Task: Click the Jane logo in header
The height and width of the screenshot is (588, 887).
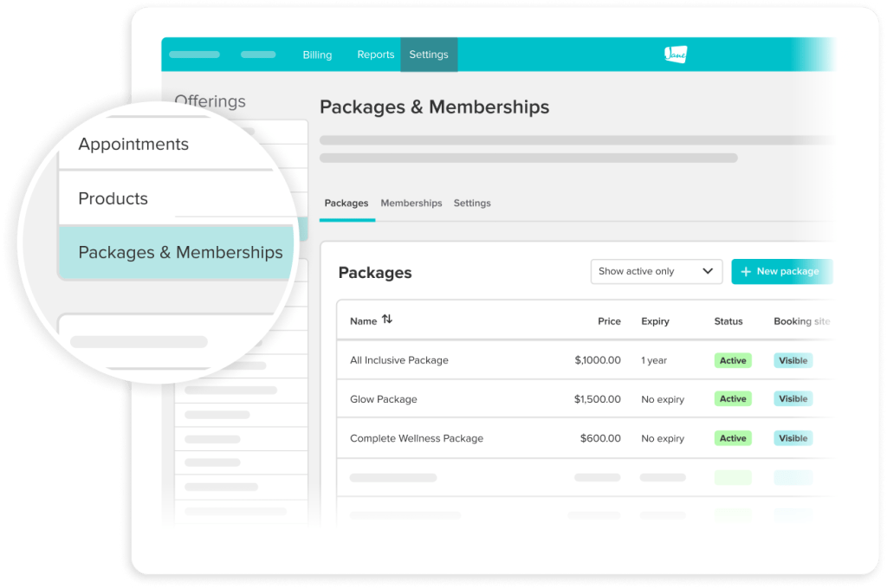Action: (x=675, y=55)
